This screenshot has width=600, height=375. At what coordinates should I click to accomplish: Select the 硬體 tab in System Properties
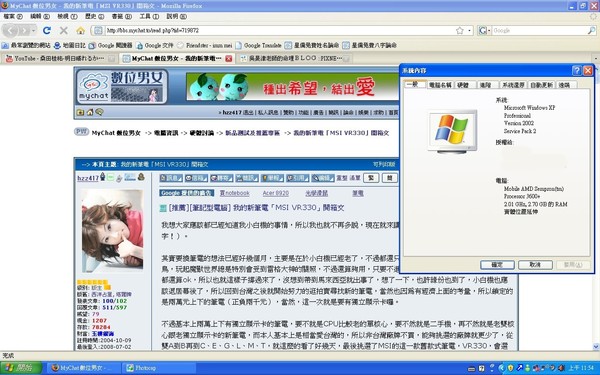pos(465,85)
